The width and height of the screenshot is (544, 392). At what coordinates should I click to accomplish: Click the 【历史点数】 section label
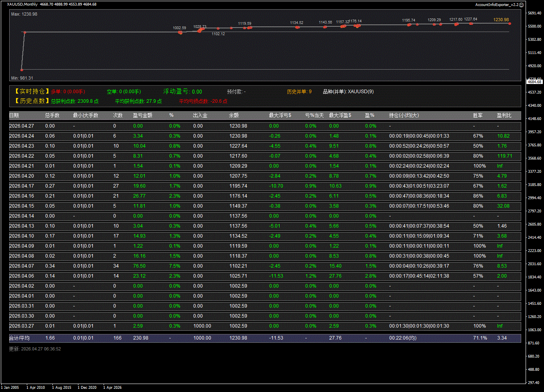(31, 101)
